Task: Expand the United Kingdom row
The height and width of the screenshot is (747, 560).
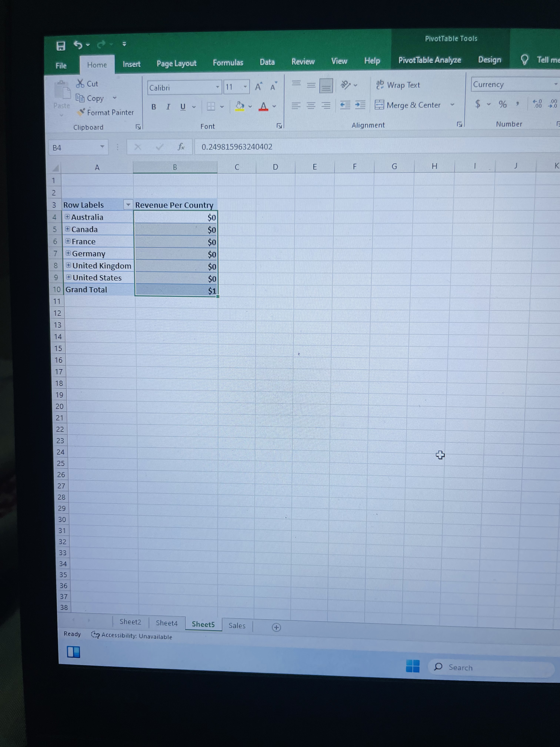Action: [69, 265]
